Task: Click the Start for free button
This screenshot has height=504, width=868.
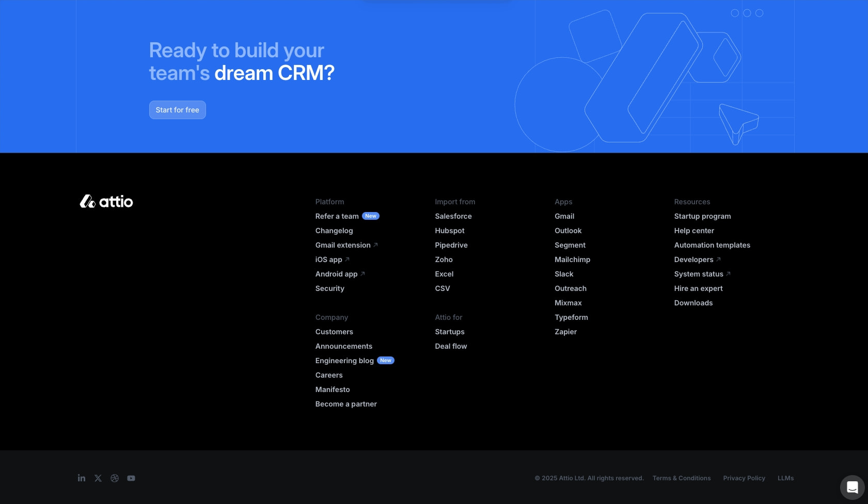Action: tap(178, 110)
